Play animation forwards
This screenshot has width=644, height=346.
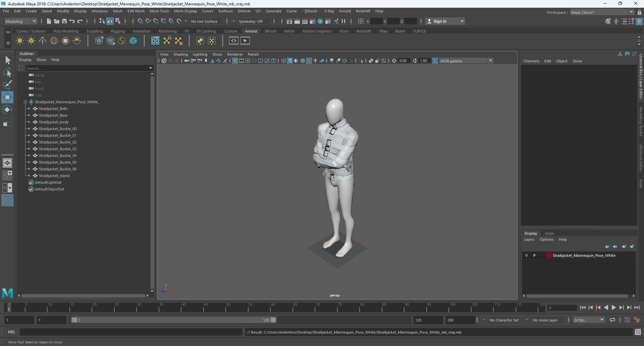pos(614,307)
